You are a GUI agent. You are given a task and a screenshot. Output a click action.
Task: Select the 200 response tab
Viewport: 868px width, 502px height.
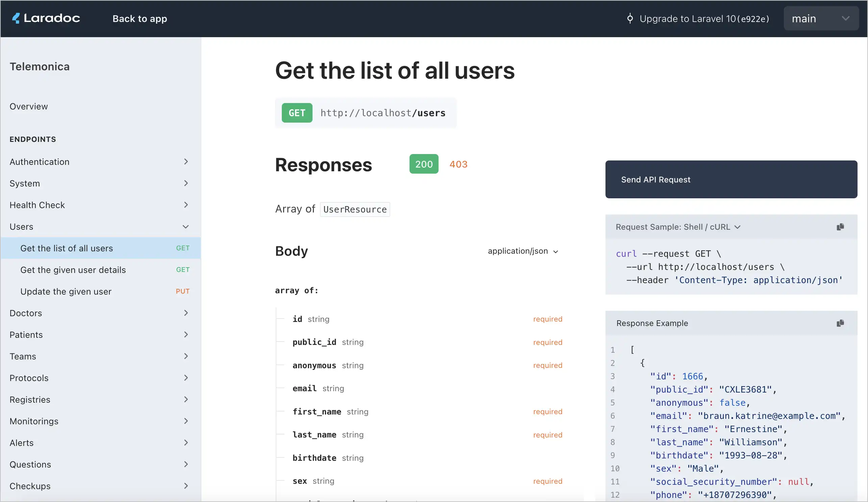pos(424,163)
